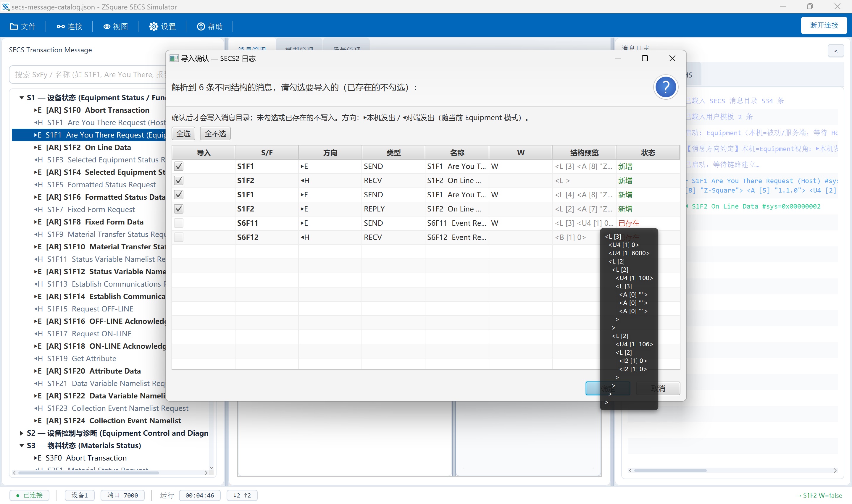Select [AR] S1F0 Abort Transaction in tree

tap(92, 110)
